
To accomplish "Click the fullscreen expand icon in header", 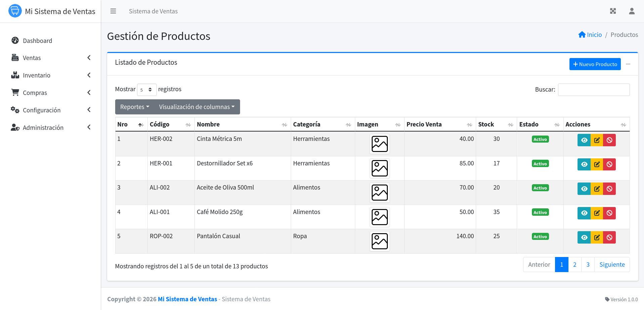I will pyautogui.click(x=613, y=11).
